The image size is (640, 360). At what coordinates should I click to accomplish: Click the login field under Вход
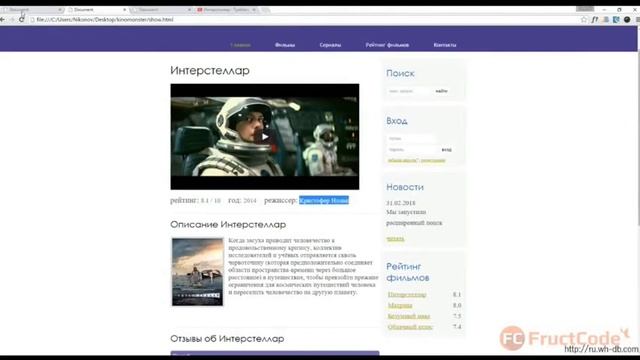click(x=411, y=138)
